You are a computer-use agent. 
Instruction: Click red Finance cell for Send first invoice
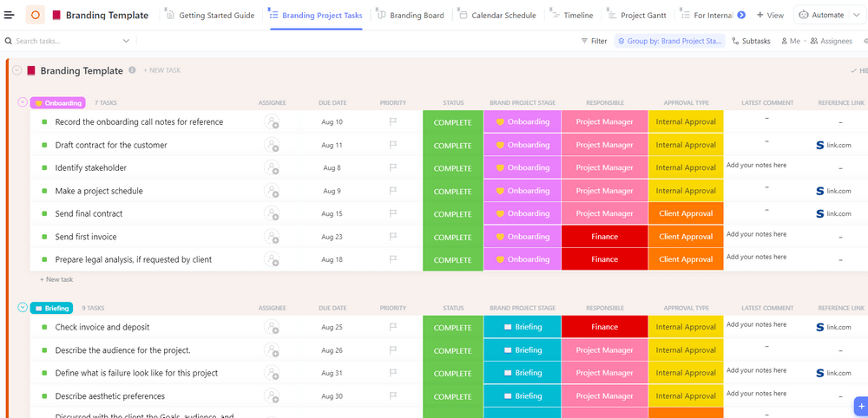(x=604, y=237)
